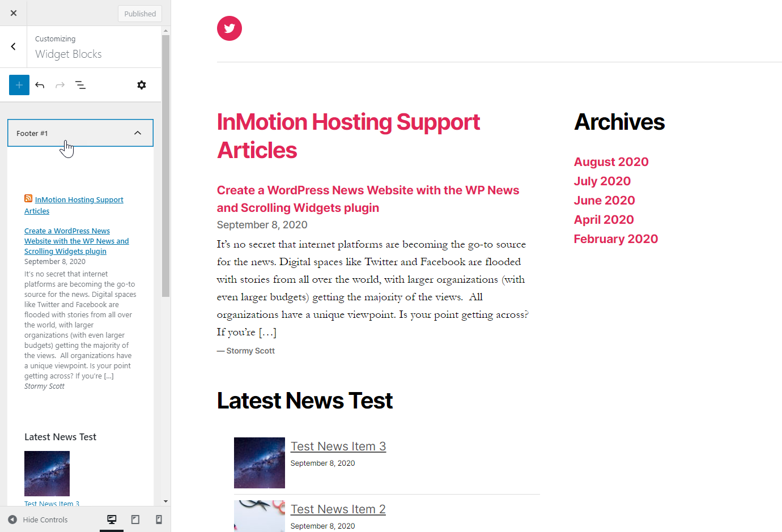This screenshot has width=782, height=532.
Task: Click the back arrow to exit Widget Blocks
Action: [x=13, y=46]
